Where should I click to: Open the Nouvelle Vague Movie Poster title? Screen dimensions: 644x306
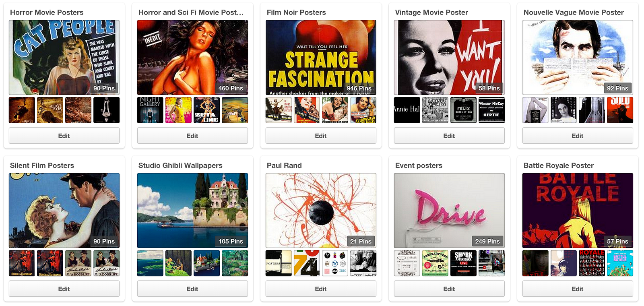[x=574, y=12]
